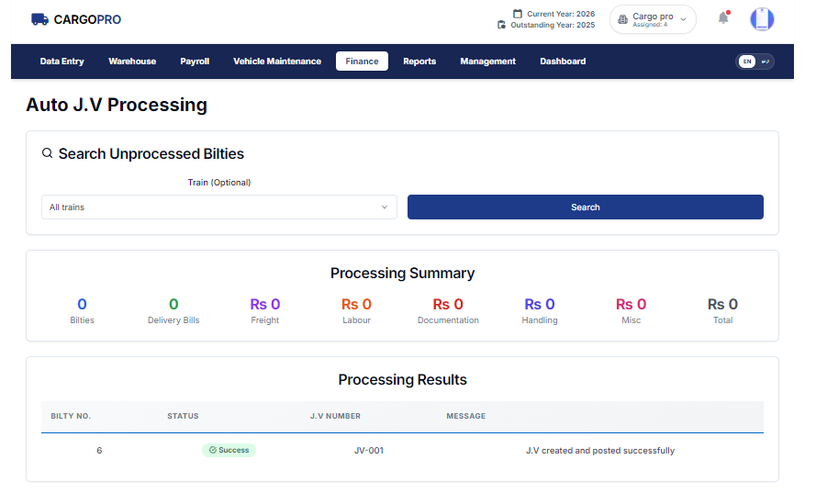The height and width of the screenshot is (504, 827).
Task: Go to the Dashboard menu item
Action: 563,62
